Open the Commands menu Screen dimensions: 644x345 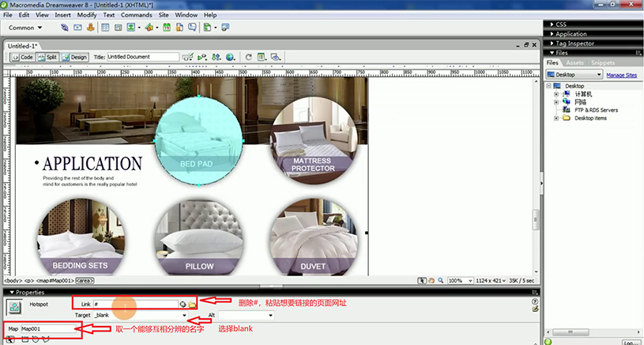pos(136,15)
